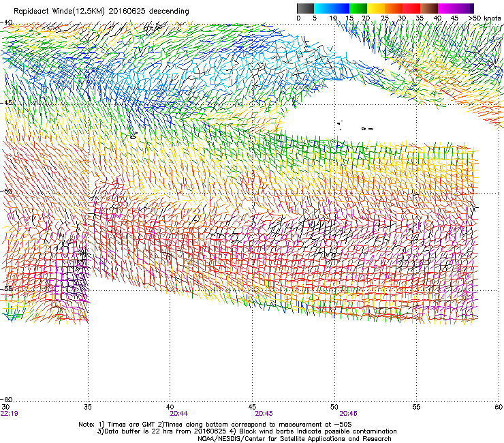Click the "35" label under the color bar
Viewport: 504px width, 443px height.
click(x=420, y=18)
